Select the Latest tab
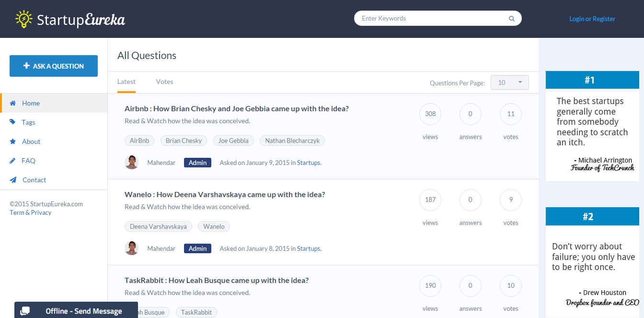 [126, 82]
